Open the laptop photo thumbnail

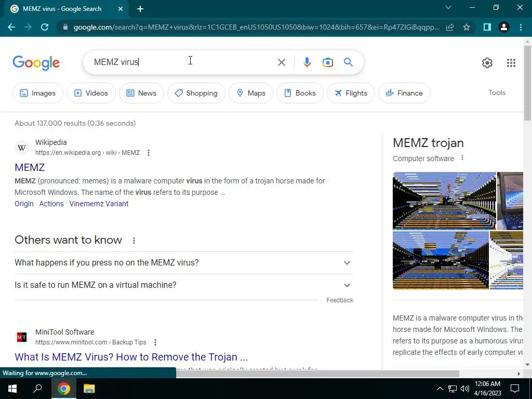point(510,201)
